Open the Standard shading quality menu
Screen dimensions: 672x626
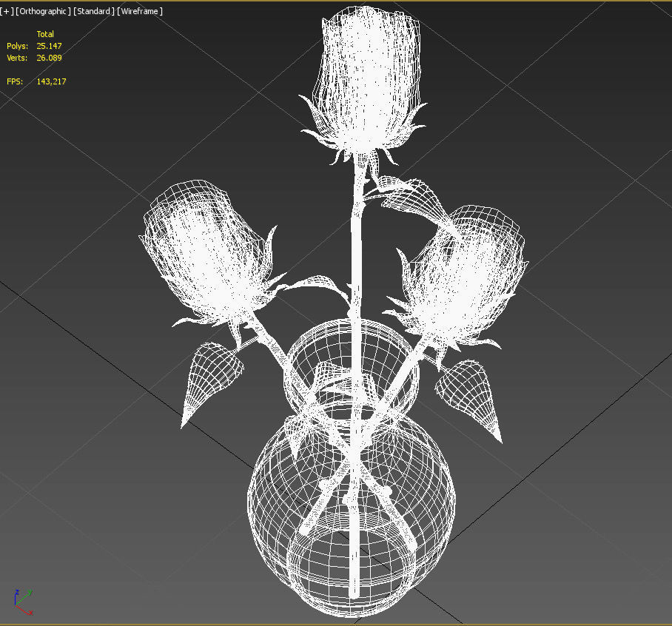[94, 11]
